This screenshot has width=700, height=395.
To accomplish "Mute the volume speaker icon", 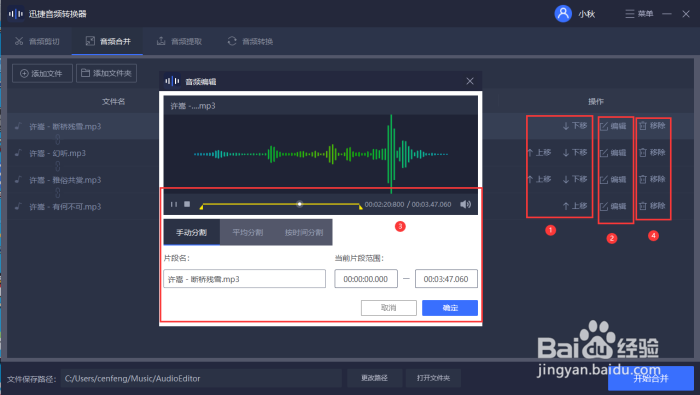I will click(465, 204).
